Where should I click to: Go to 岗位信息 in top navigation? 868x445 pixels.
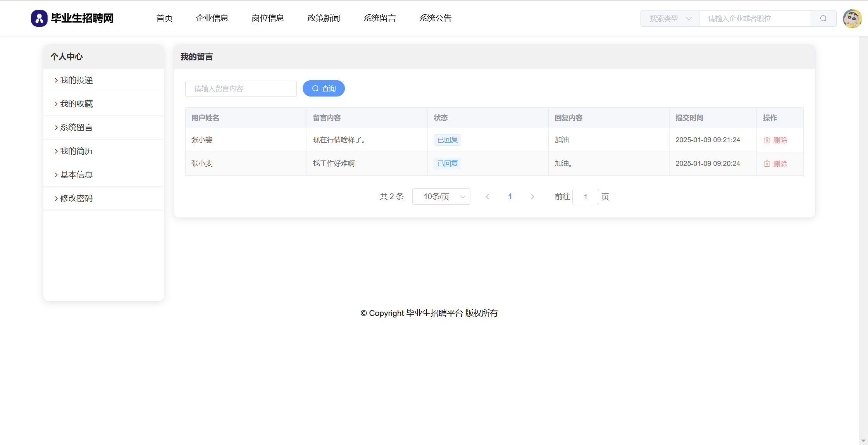click(x=268, y=18)
